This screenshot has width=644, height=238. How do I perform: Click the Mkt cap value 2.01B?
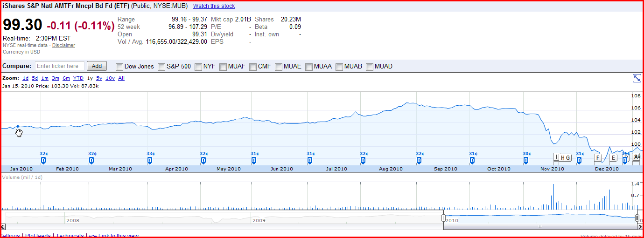[243, 20]
